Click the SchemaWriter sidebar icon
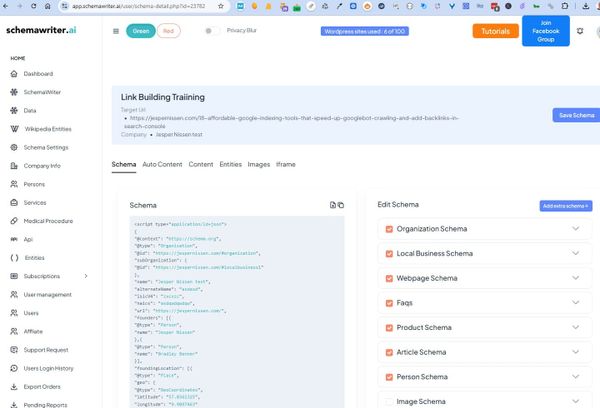Screen dimensions: 600x408 click(x=14, y=92)
